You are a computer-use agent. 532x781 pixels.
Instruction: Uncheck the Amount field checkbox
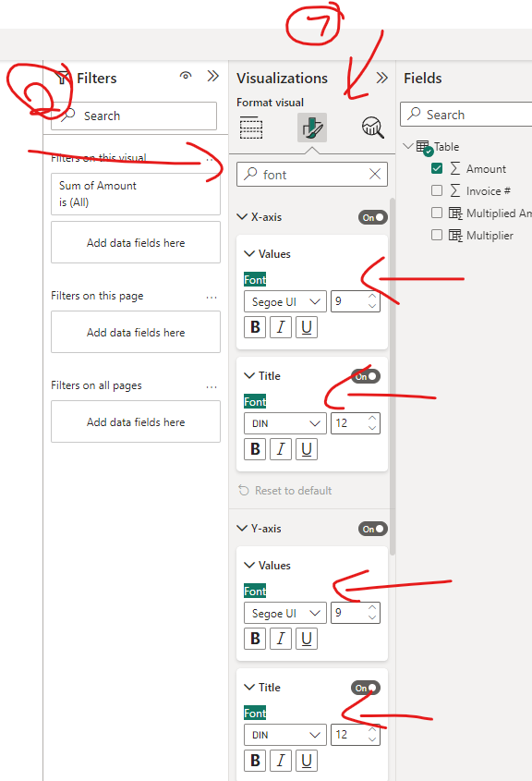[437, 168]
